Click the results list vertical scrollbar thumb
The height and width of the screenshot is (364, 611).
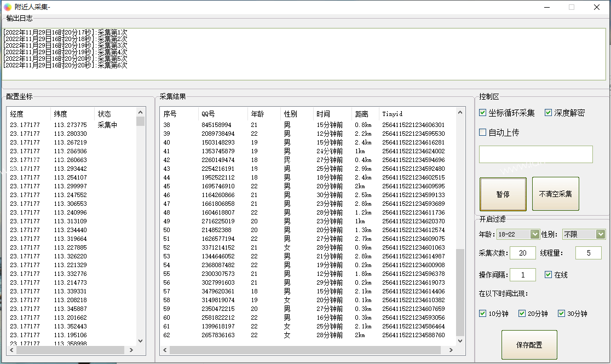(460, 292)
